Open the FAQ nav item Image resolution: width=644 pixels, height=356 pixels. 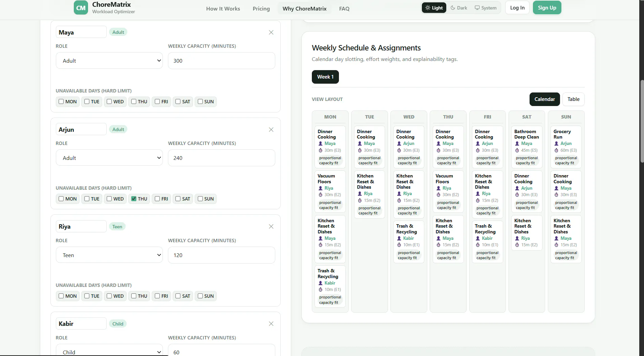[344, 8]
